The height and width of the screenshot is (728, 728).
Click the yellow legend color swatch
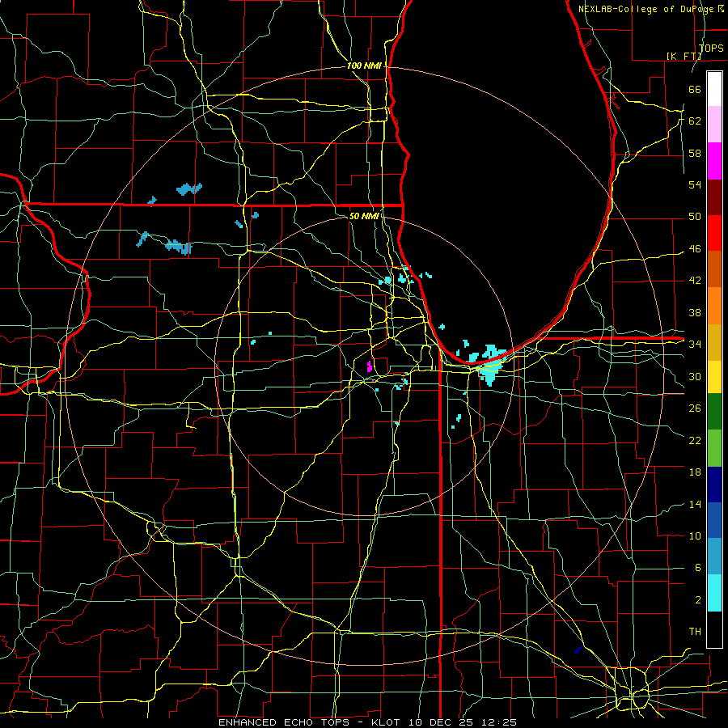[x=714, y=377]
